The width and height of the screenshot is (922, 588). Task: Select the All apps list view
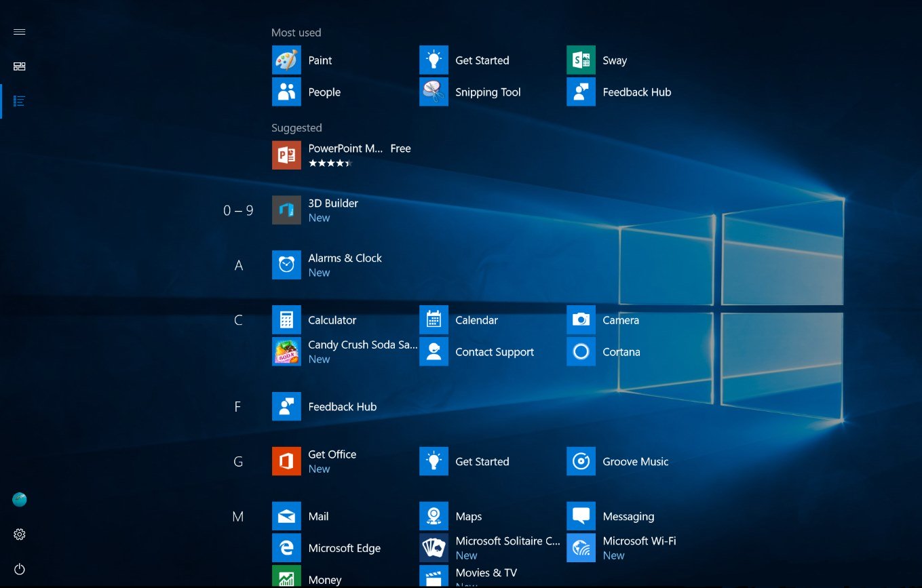click(20, 101)
